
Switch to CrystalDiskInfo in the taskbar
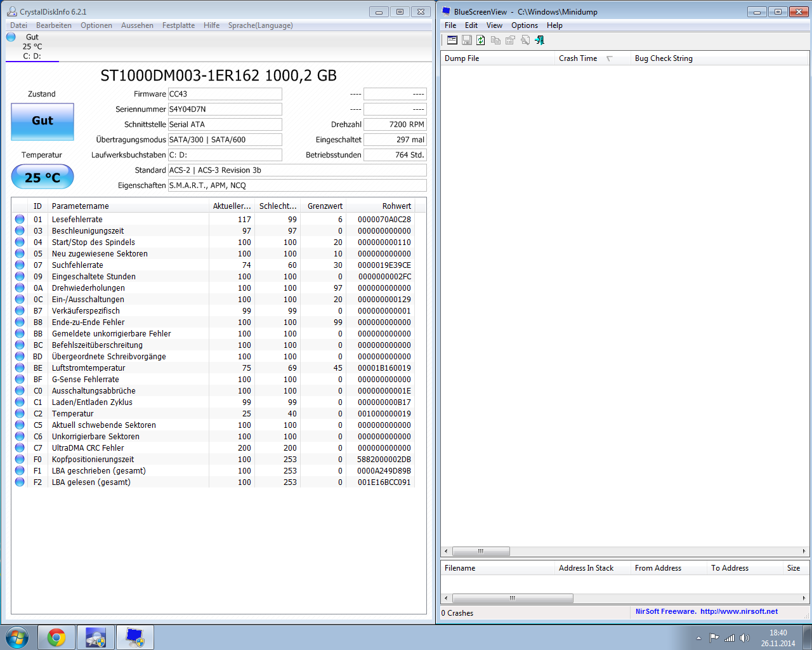(96, 637)
